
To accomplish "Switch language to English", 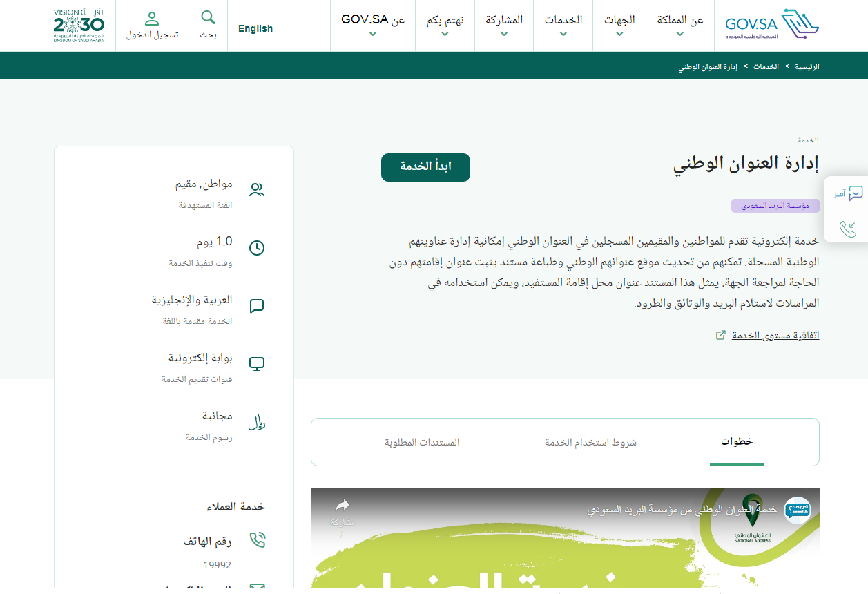I will 255,28.
